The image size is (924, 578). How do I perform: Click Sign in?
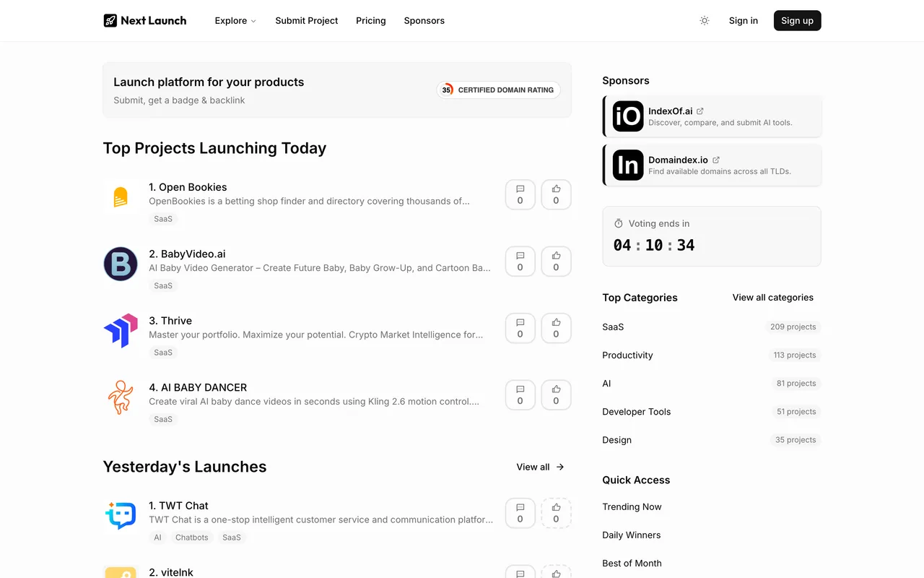point(744,20)
